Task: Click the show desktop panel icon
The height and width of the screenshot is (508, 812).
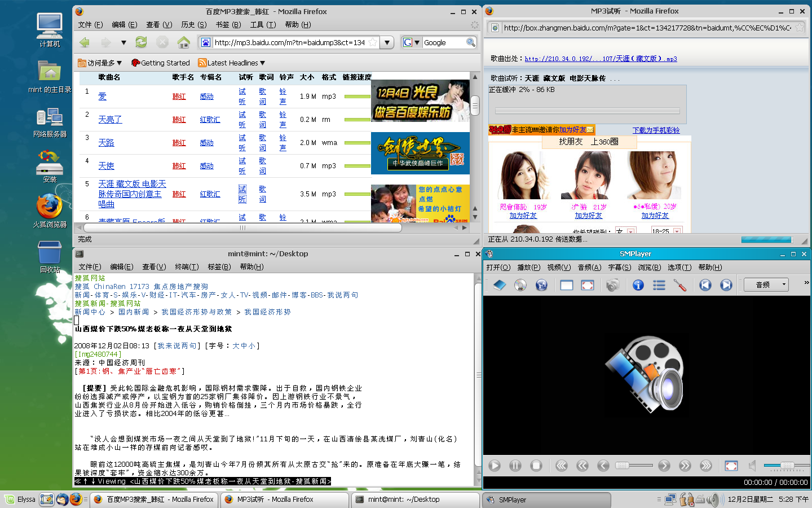Action: (47, 500)
